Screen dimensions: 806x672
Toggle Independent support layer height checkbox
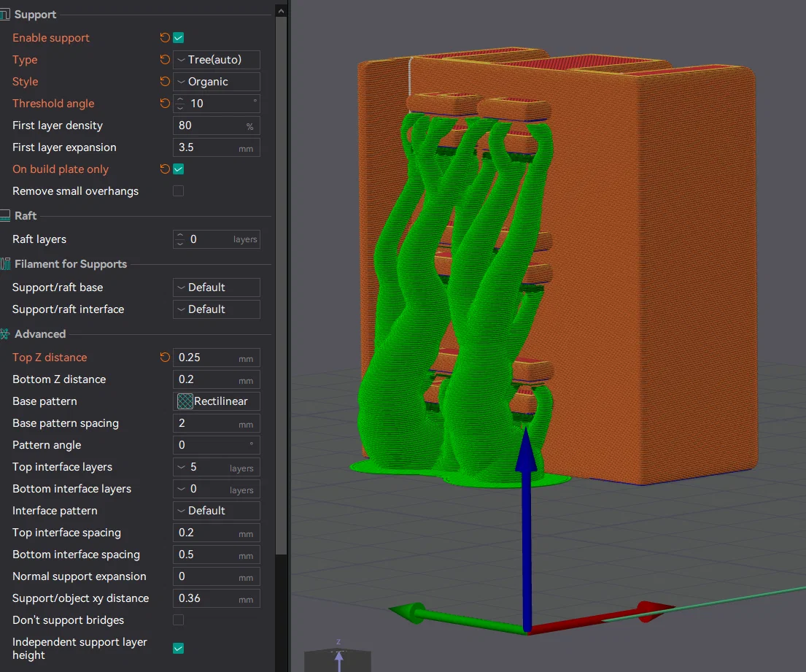point(179,649)
